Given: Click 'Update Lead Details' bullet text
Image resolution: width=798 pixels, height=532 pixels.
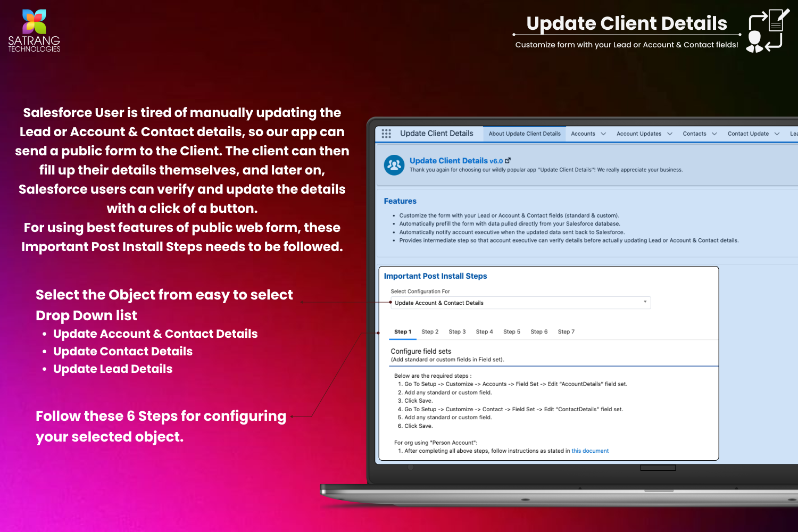Looking at the screenshot, I should point(113,369).
